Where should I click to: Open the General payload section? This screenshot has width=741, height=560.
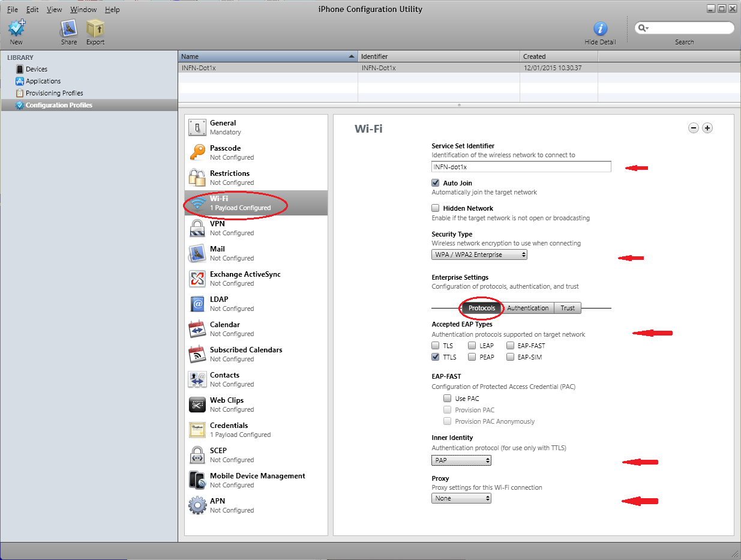pyautogui.click(x=256, y=127)
